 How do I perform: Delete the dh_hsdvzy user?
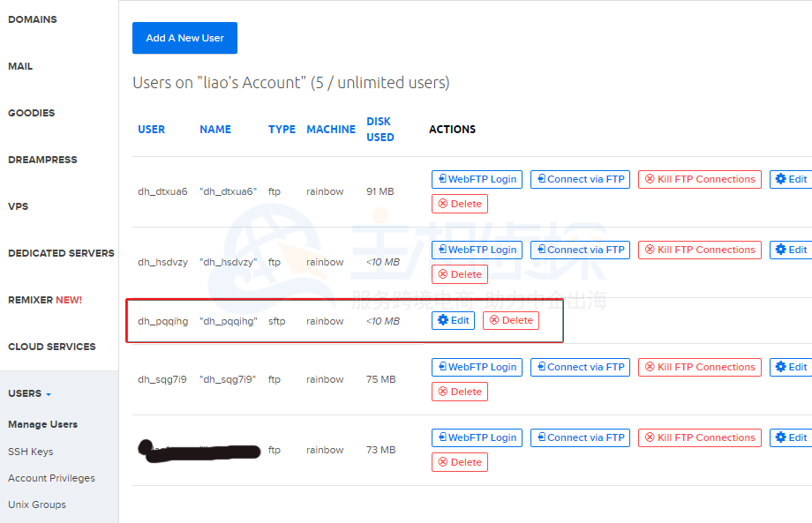459,274
